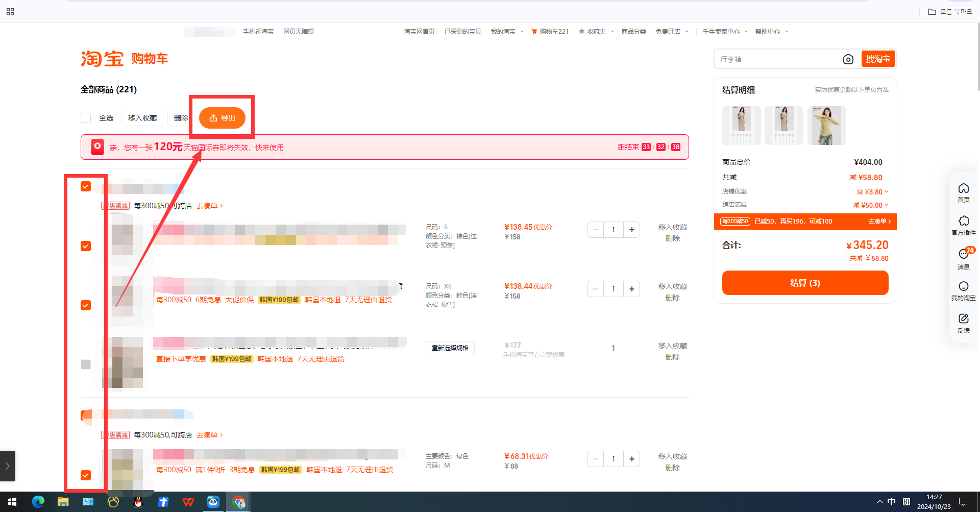This screenshot has width=980, height=512.
Task: Decrease quantity of ¥138.44 item
Action: click(595, 289)
